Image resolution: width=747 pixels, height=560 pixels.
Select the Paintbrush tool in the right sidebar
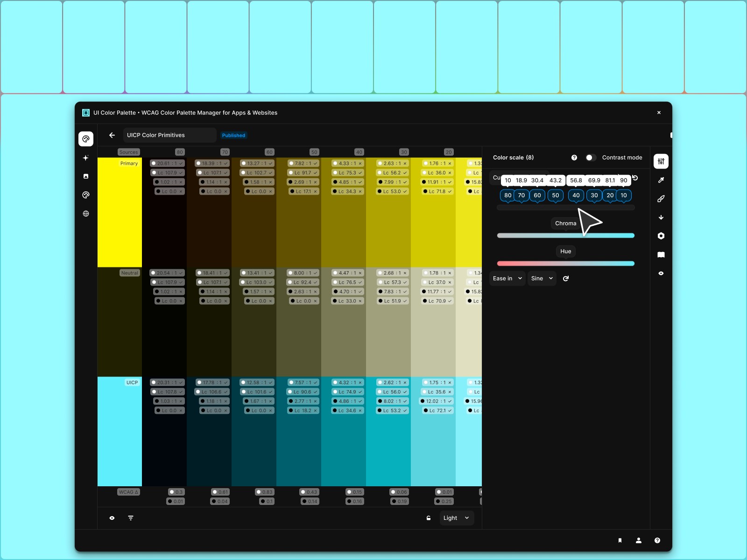coord(662,199)
